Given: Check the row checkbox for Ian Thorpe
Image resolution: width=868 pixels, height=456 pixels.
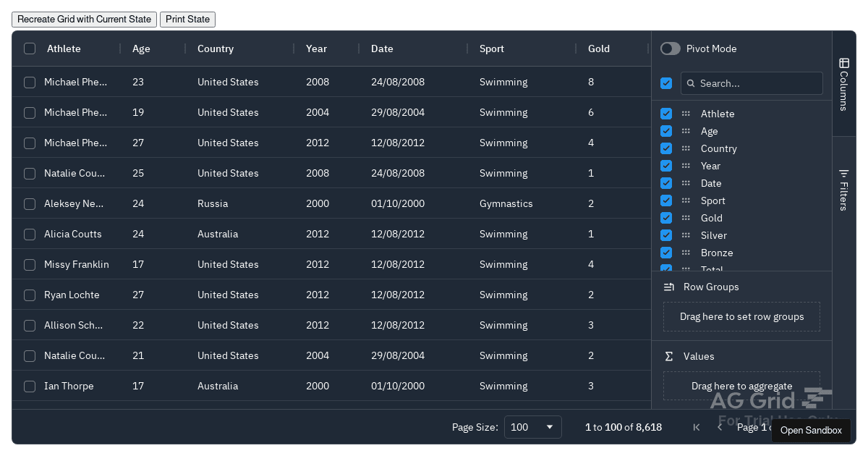Looking at the screenshot, I should click(30, 386).
